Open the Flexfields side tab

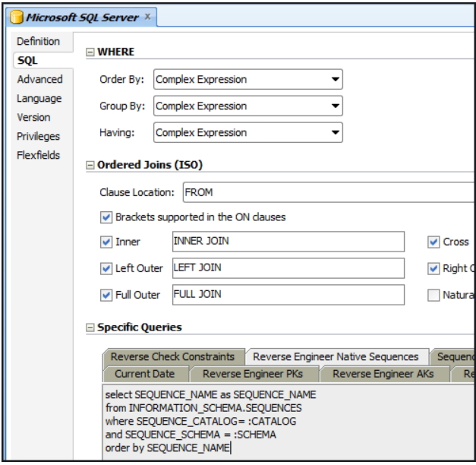(38, 155)
